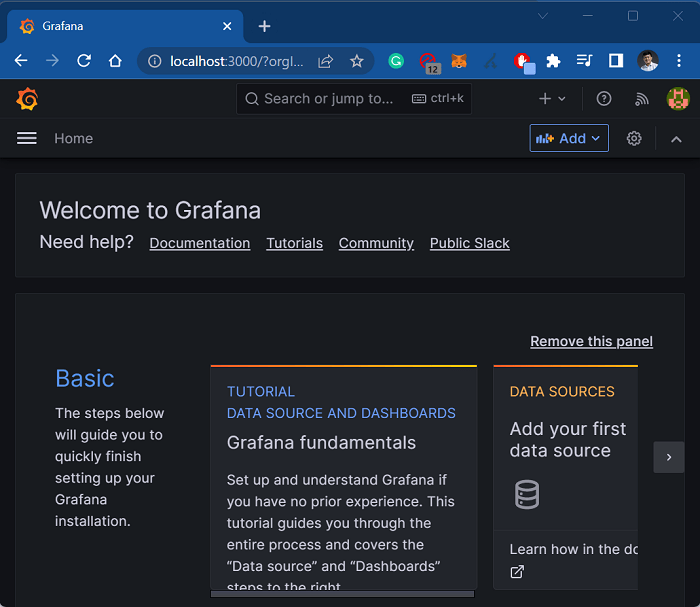
Task: Open the Community link
Action: pos(376,243)
